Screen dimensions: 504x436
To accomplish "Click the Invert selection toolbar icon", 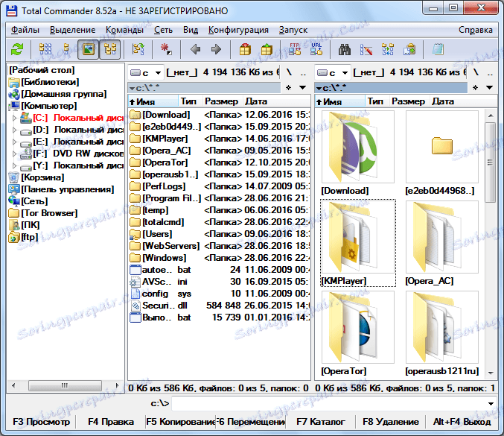I will click(138, 49).
